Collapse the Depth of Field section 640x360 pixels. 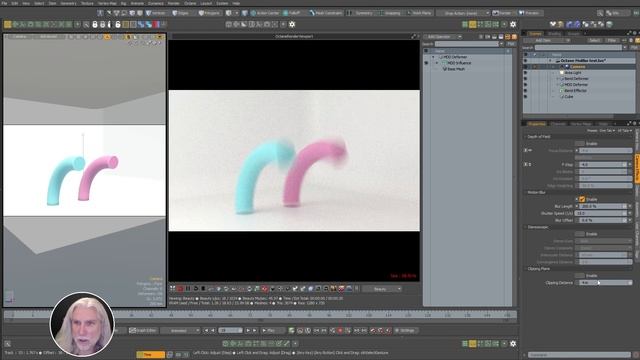click(525, 137)
